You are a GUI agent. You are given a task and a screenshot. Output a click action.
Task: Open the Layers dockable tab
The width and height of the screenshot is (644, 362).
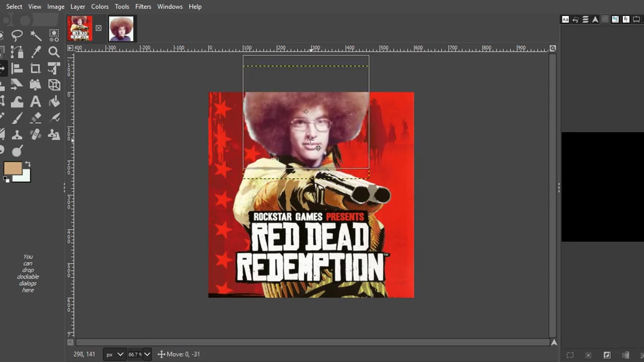pyautogui.click(x=586, y=20)
